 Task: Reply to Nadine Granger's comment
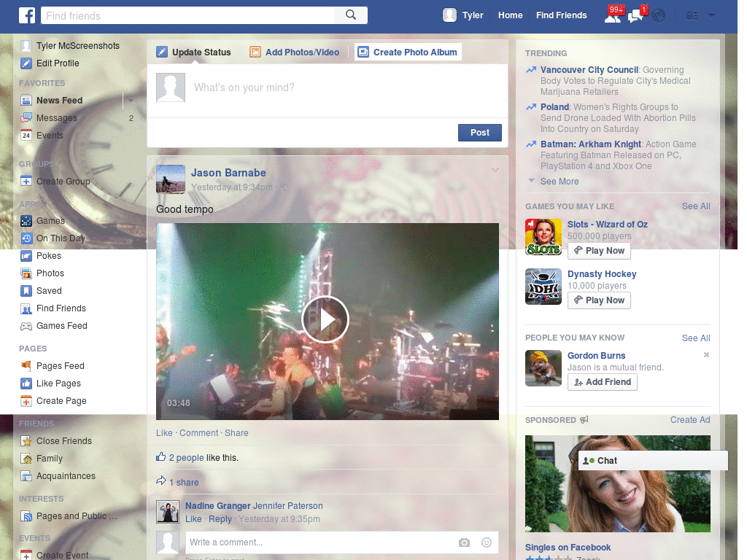[220, 519]
